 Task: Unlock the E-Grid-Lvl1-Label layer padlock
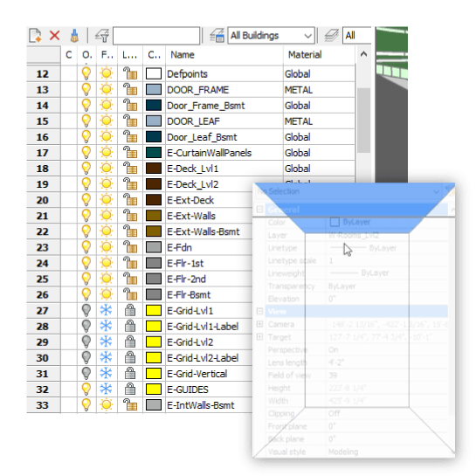[130, 327]
